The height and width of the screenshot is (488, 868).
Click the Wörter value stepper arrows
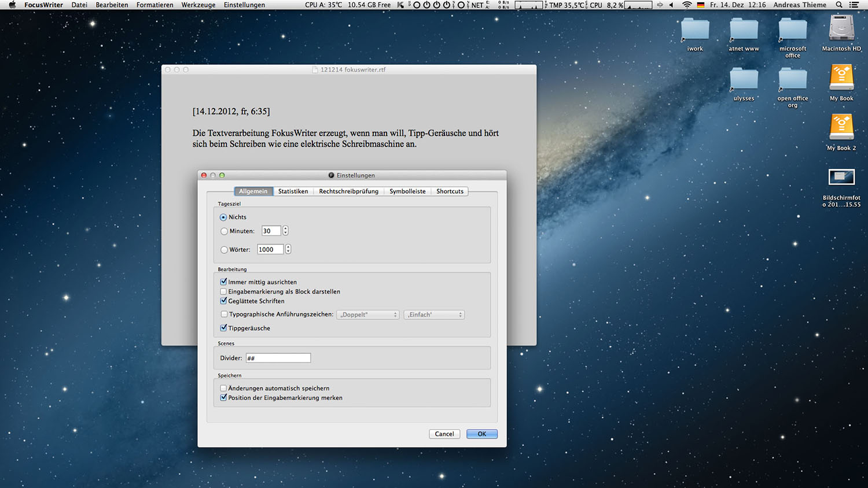click(x=288, y=249)
